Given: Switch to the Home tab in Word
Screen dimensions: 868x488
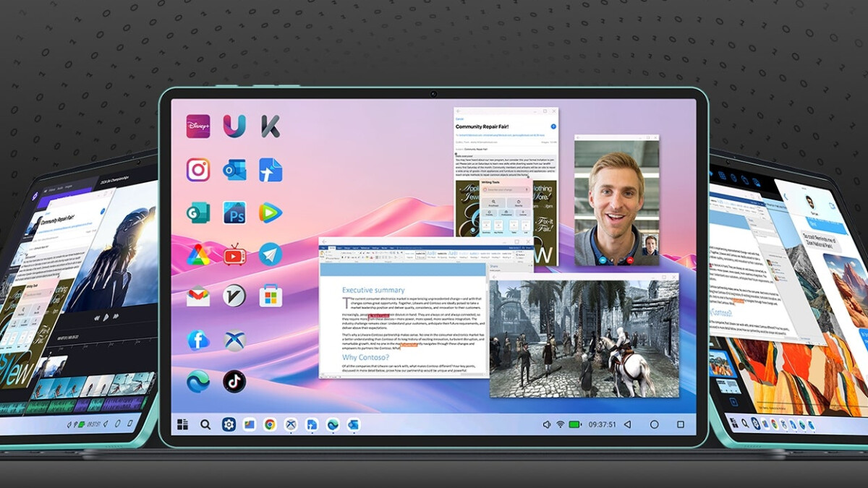Looking at the screenshot, I should pos(332,248).
